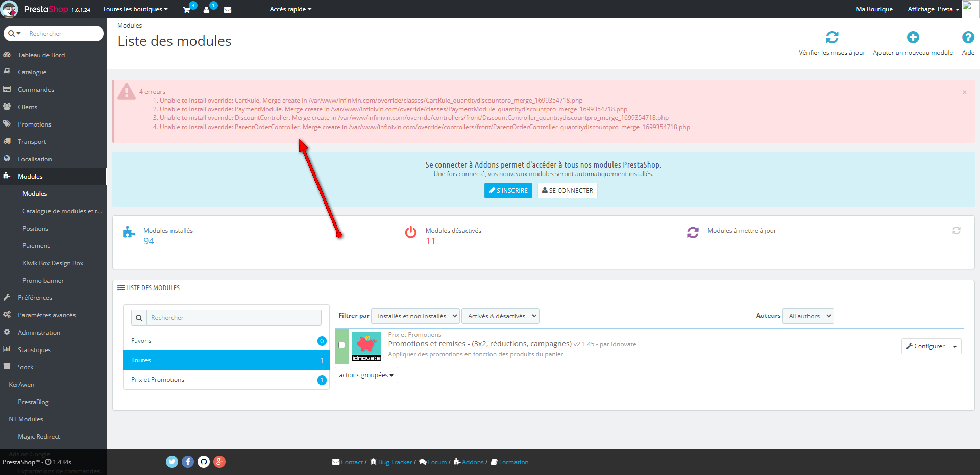Viewport: 980px width, 475px height.
Task: Open the sidebar search type dropdown
Action: [x=14, y=34]
